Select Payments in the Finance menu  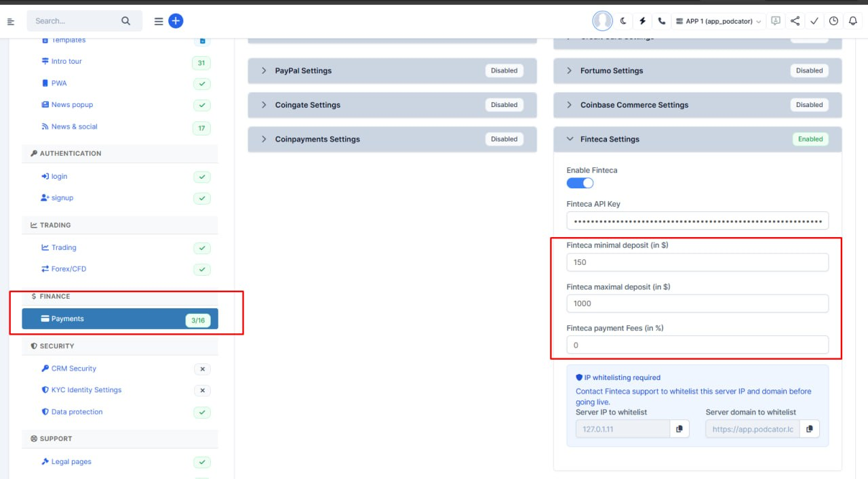coord(120,319)
